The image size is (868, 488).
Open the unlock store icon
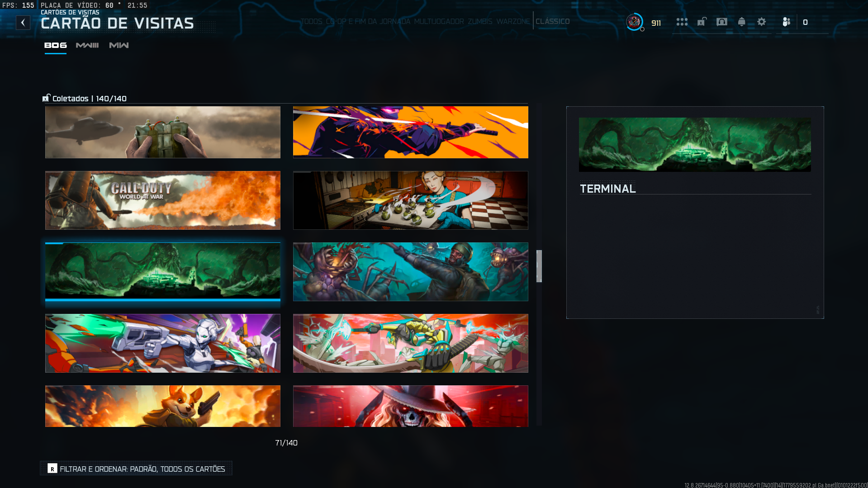(x=702, y=22)
